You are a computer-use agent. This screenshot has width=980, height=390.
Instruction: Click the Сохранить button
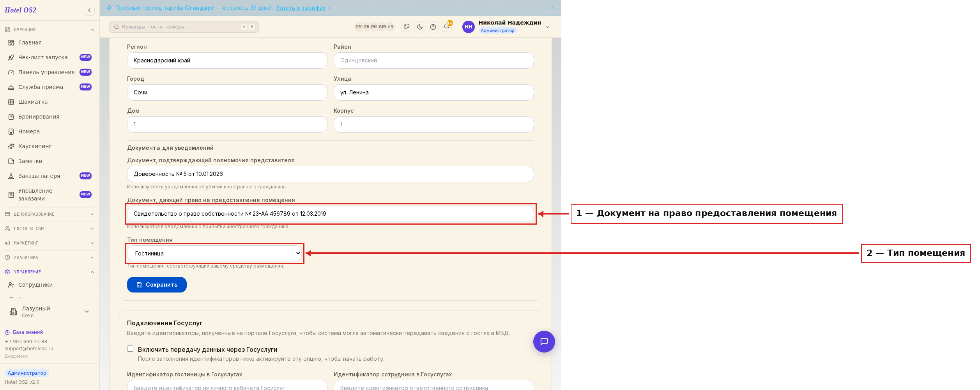[157, 285]
